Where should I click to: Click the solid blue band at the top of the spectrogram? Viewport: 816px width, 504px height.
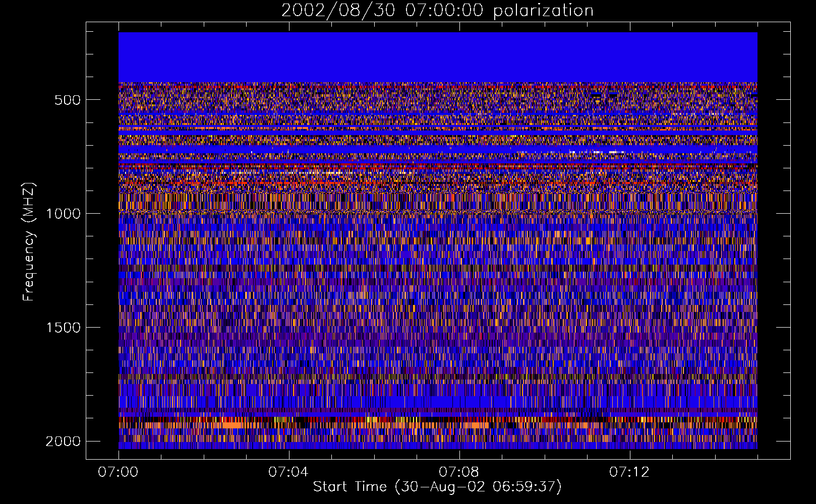coord(438,57)
